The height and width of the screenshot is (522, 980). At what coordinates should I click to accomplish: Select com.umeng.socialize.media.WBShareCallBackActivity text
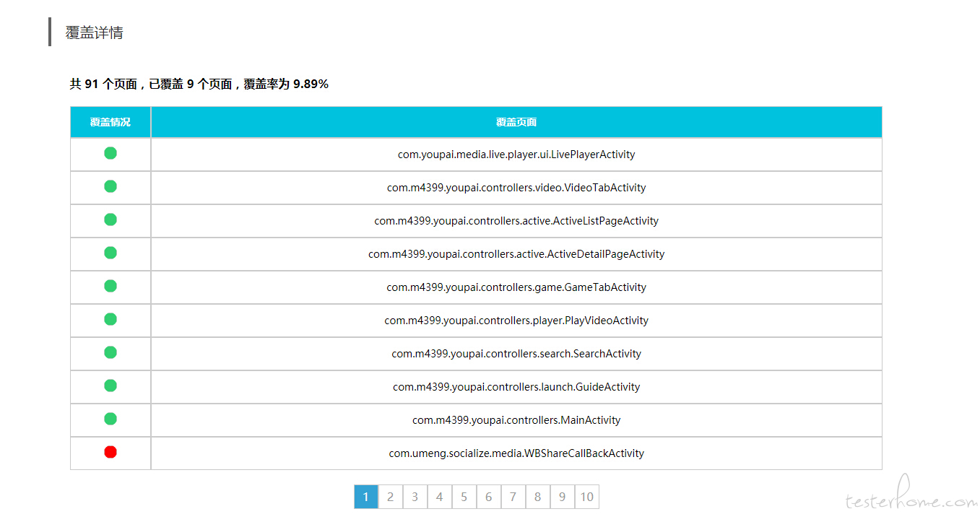pyautogui.click(x=516, y=453)
